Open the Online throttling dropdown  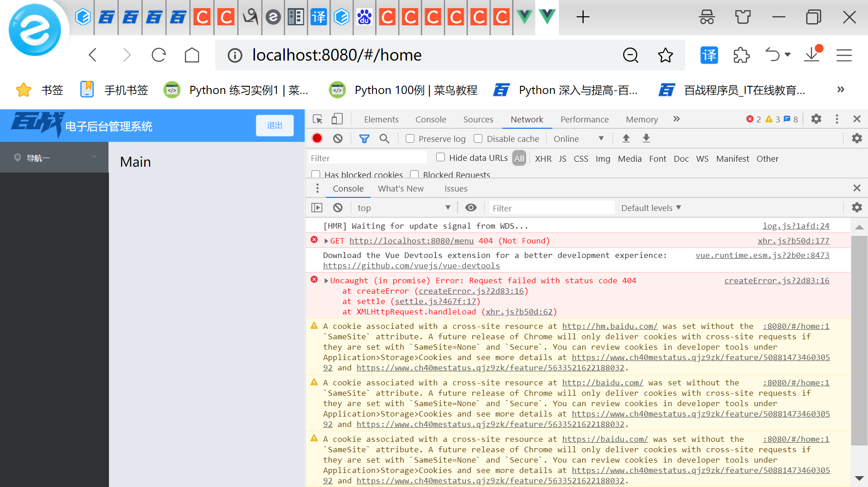579,139
